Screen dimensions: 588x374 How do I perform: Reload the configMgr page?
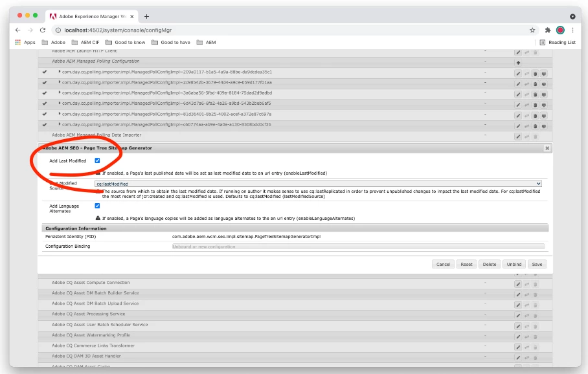tap(43, 30)
